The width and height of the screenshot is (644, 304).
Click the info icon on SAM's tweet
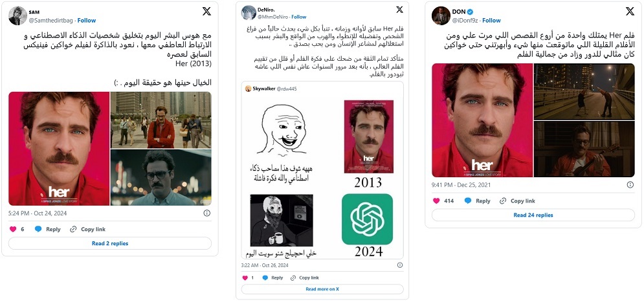coord(207,213)
